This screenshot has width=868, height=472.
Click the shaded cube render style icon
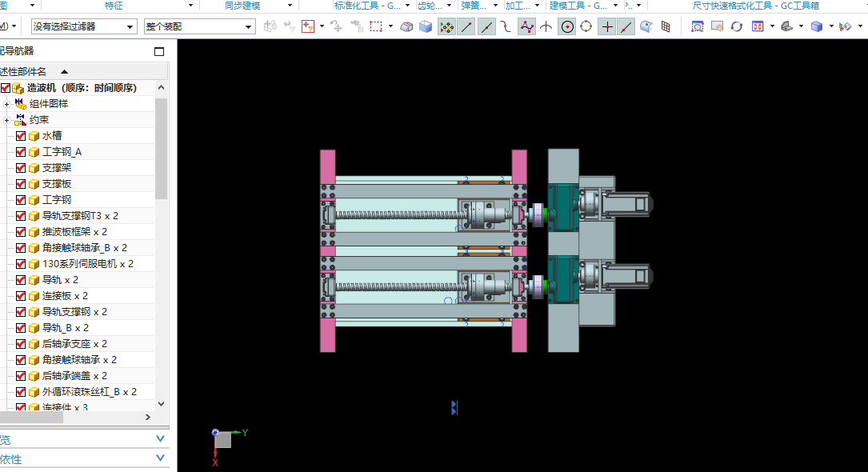[817, 26]
